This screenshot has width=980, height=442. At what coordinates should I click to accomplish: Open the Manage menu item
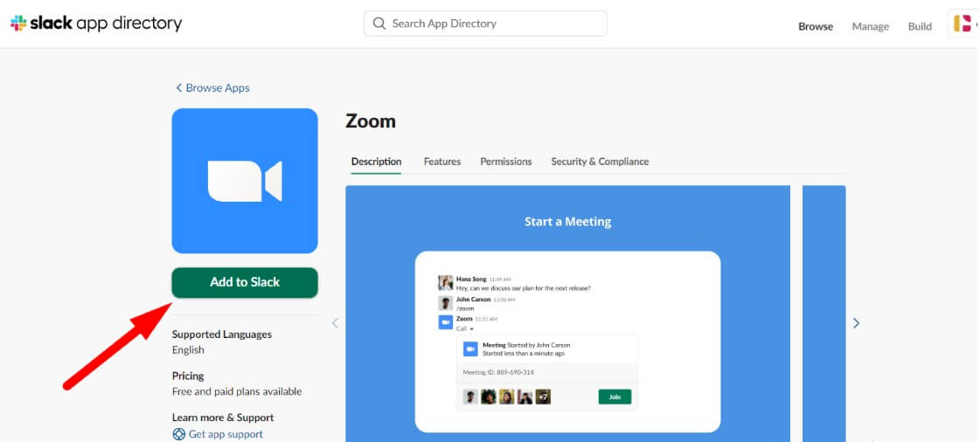871,26
